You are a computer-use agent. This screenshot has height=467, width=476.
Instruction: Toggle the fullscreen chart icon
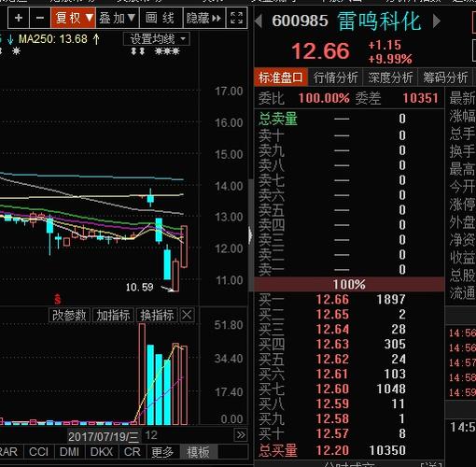pyautogui.click(x=237, y=18)
